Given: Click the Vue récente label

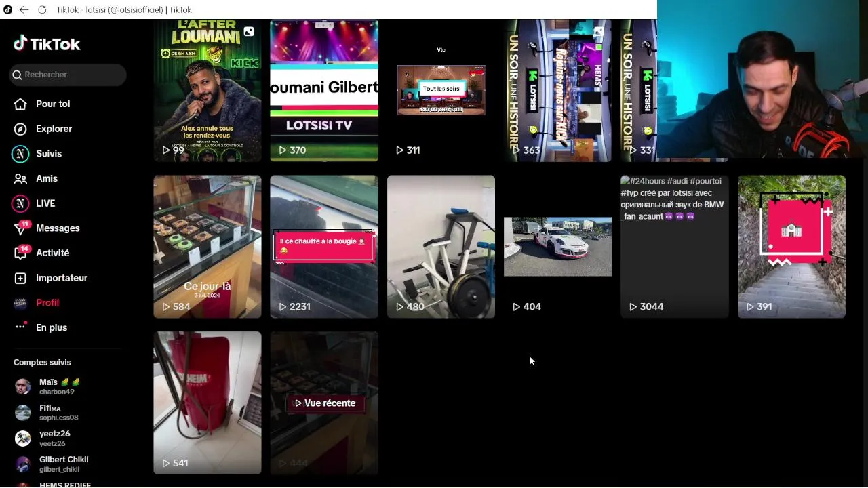Looking at the screenshot, I should [x=325, y=403].
